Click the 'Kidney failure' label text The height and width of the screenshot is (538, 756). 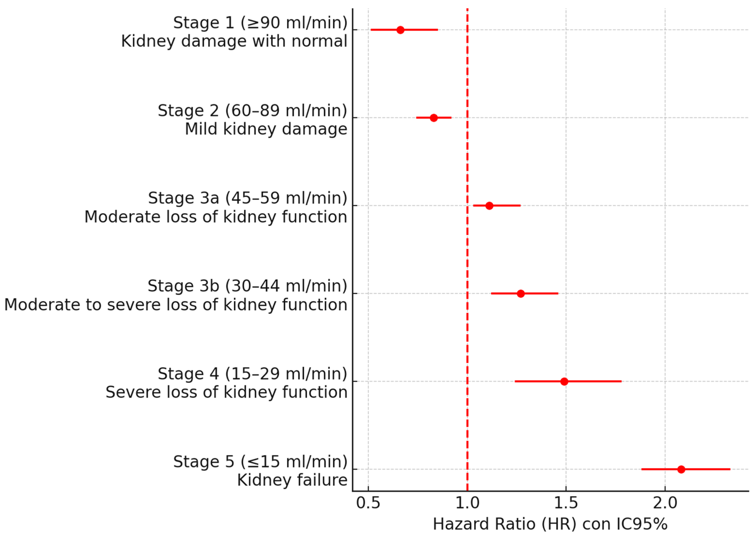tap(292, 480)
